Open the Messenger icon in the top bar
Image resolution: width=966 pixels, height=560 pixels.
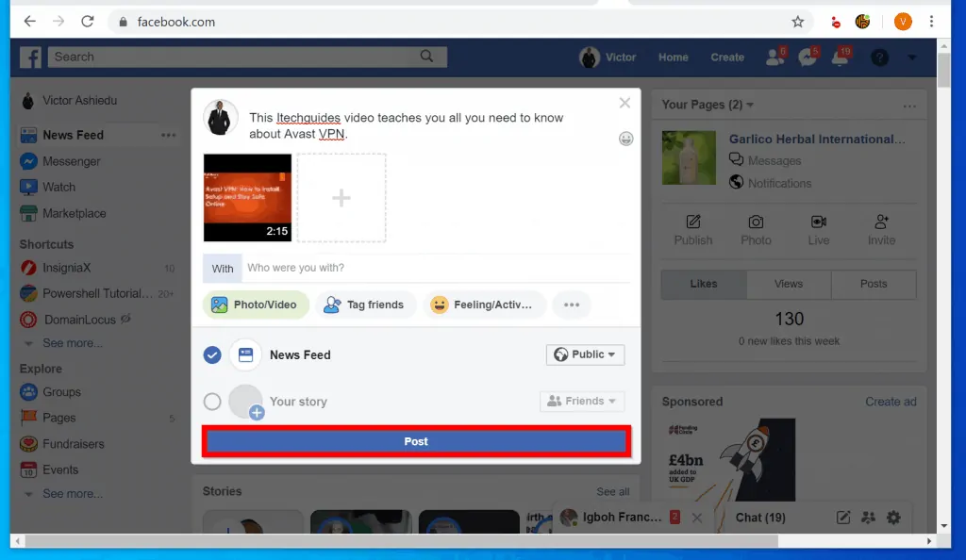[808, 57]
